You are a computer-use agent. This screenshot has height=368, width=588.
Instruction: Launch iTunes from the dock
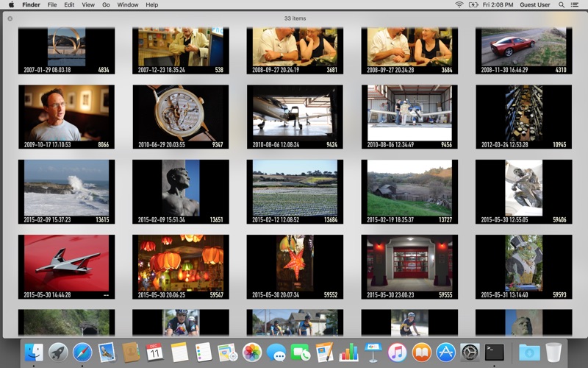(x=397, y=353)
